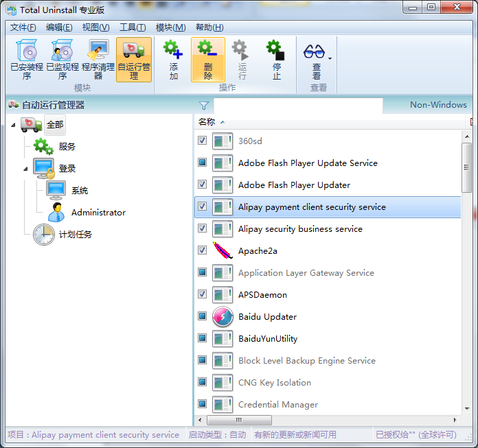Image resolution: width=478 pixels, height=448 pixels.
Task: Collapse the 全部 (All) tree node
Action: pyautogui.click(x=14, y=124)
